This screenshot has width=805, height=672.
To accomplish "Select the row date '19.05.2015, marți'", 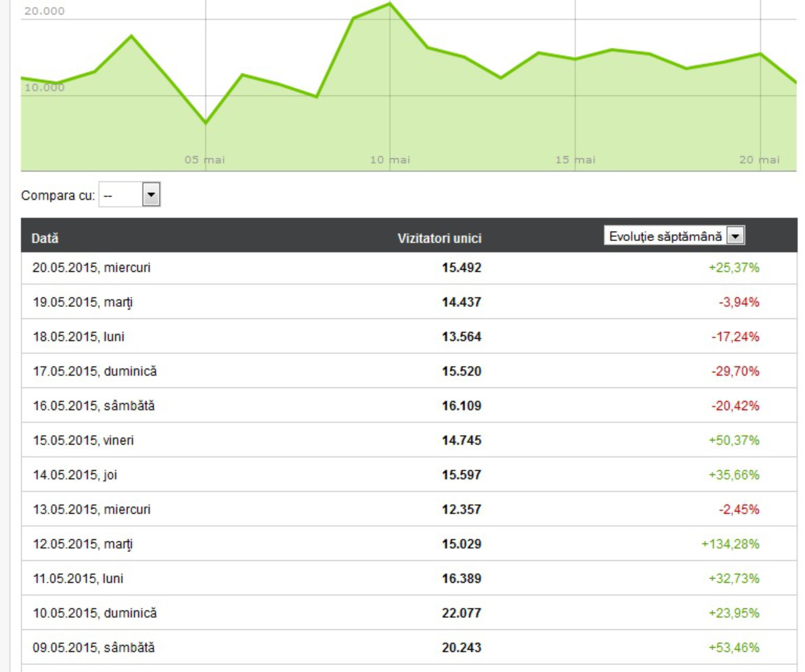I will click(83, 302).
